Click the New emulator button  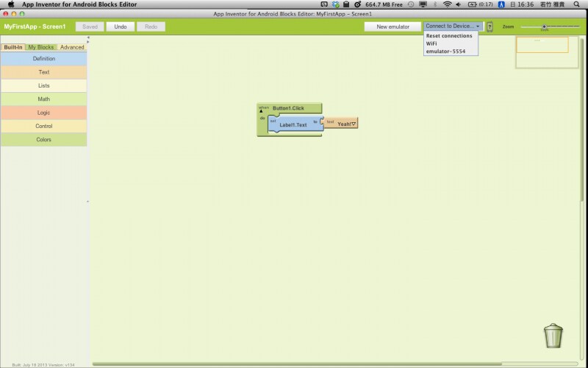click(392, 26)
